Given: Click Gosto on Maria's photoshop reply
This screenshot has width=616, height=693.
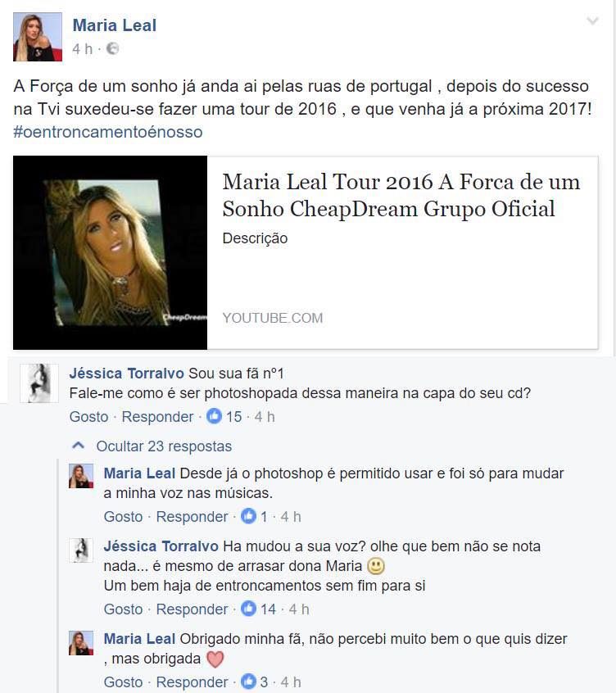Looking at the screenshot, I should tap(124, 517).
